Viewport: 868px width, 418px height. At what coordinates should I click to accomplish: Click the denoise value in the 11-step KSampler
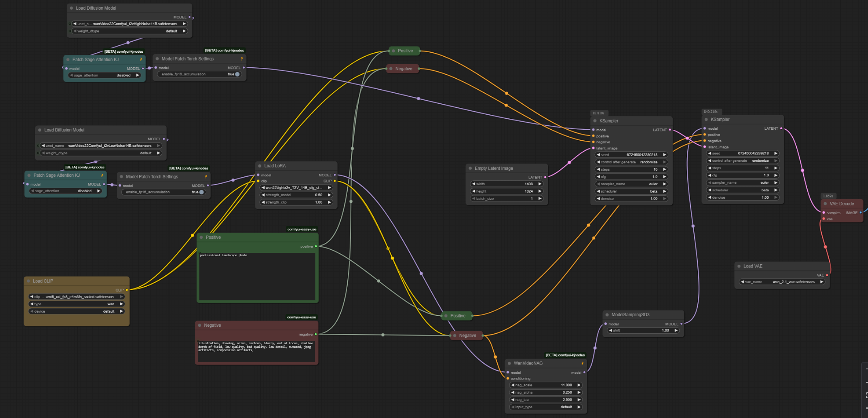click(x=765, y=197)
